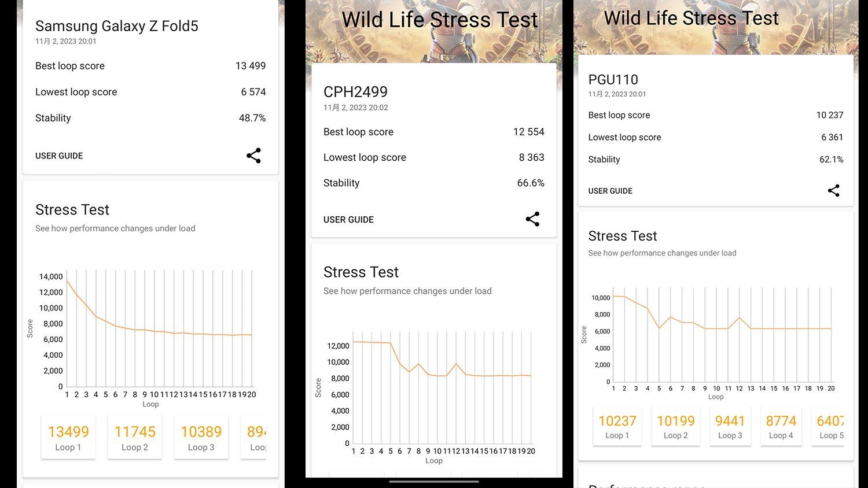Select Loop 3 tile showing 10389
This screenshot has width=868, height=488.
pos(201,438)
